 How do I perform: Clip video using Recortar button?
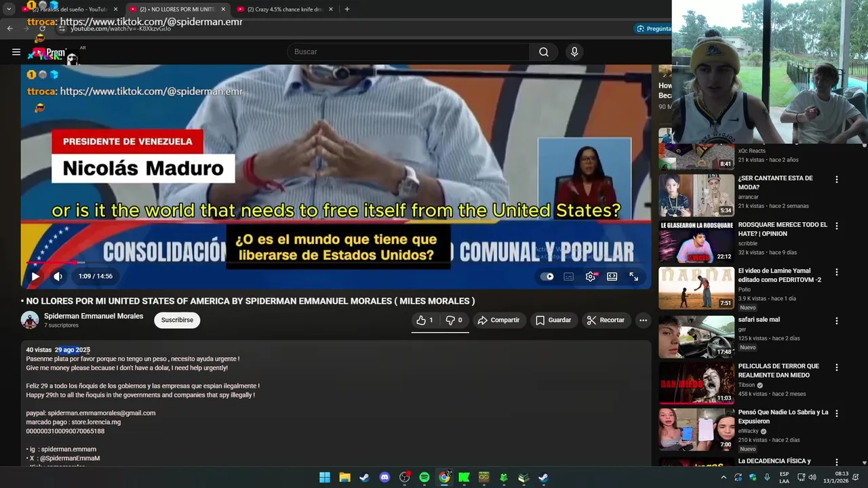606,320
